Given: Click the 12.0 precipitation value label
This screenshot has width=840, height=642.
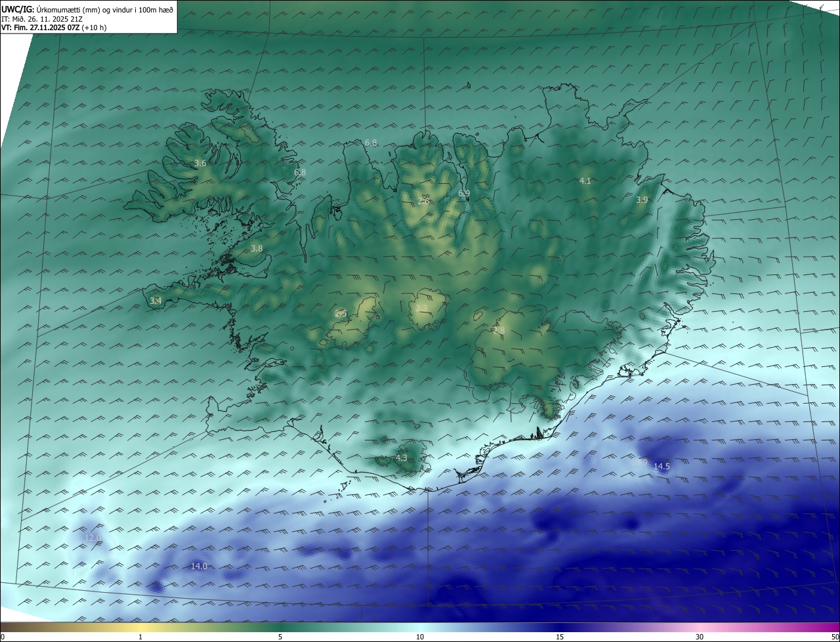Looking at the screenshot, I should [93, 538].
